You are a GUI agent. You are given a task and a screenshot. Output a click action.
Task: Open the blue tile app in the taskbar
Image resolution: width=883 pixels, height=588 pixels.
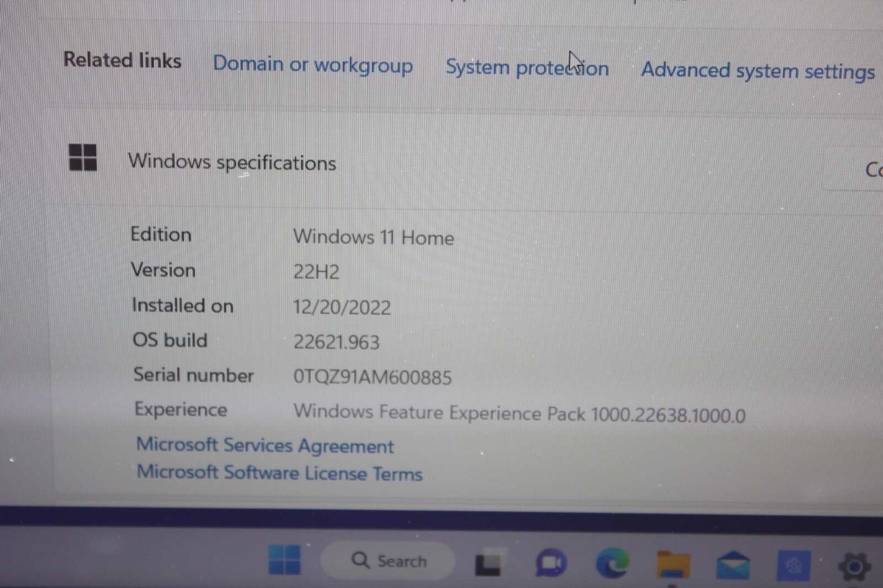(x=794, y=566)
